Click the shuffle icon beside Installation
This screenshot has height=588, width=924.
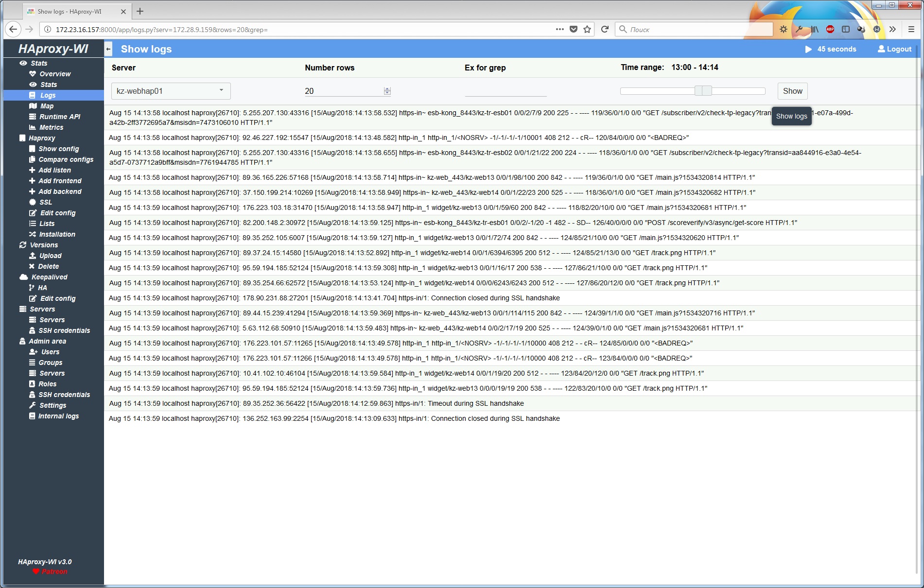click(33, 234)
